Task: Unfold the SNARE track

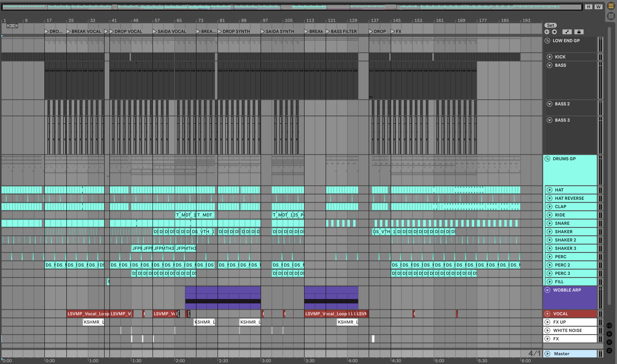Action: (550, 223)
